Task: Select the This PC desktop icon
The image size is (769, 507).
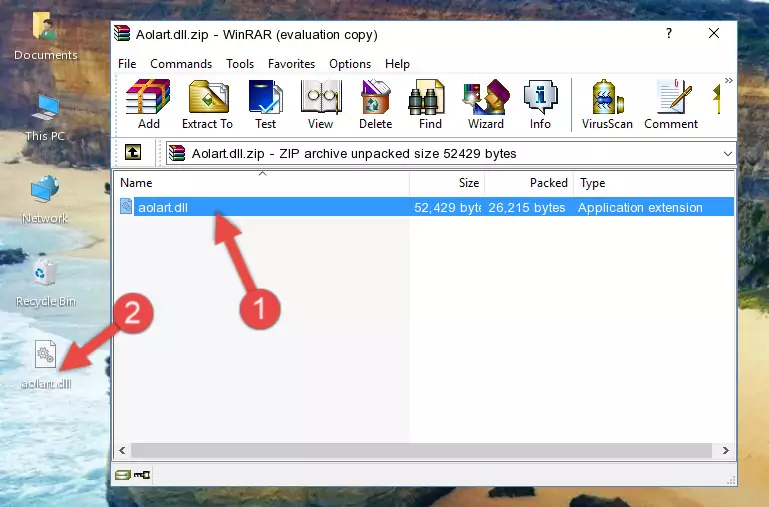Action: [x=45, y=118]
